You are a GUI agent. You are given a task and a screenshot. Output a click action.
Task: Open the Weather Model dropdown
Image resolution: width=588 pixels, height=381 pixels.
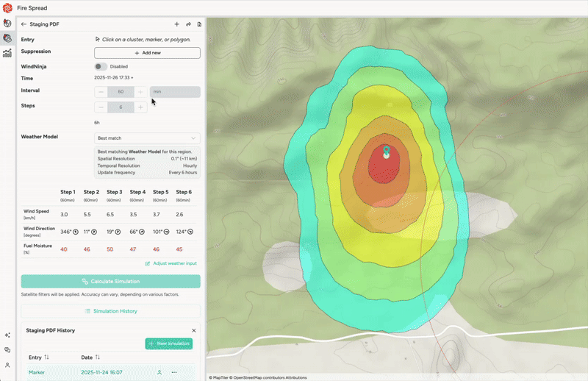(x=147, y=138)
